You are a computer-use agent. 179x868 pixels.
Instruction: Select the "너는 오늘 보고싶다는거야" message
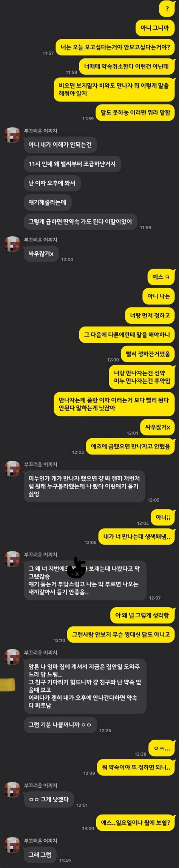point(115,47)
